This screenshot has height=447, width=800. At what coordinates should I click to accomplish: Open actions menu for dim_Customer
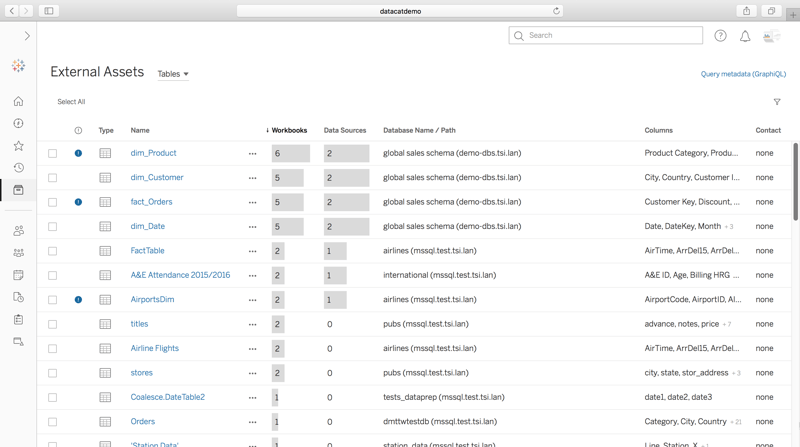[x=252, y=178]
